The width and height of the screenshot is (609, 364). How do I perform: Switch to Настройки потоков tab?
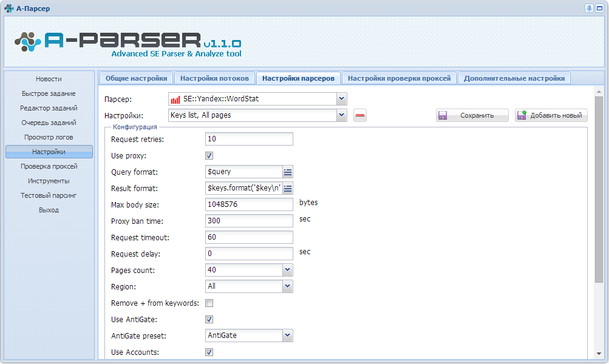click(214, 78)
